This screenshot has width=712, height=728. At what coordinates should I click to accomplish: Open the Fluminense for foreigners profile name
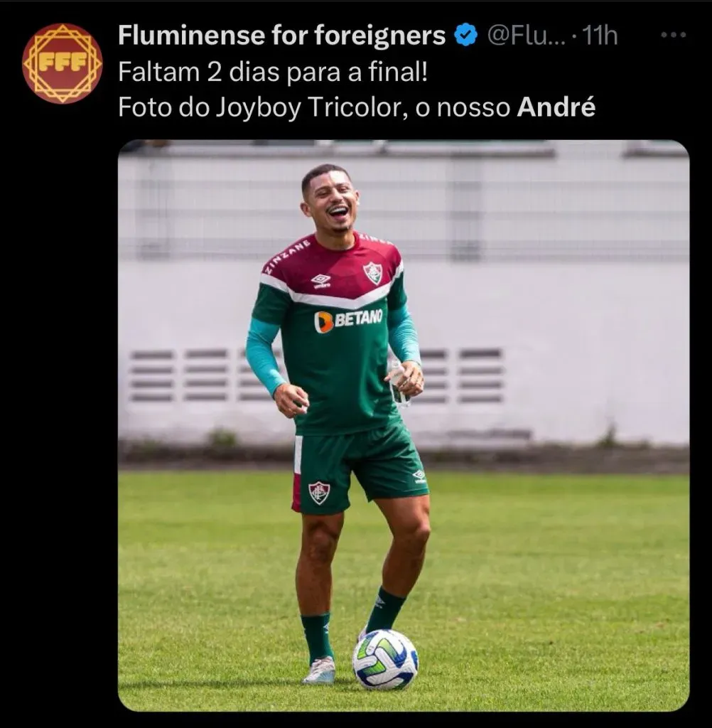[281, 36]
